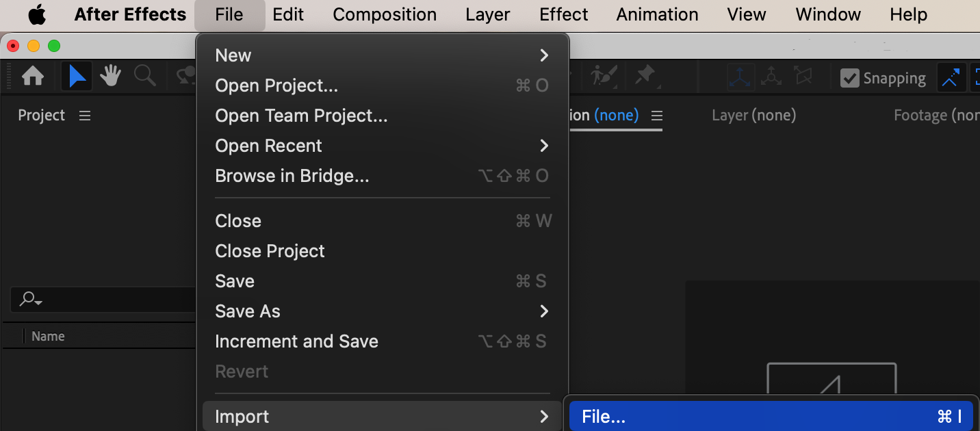Select the Roto Brush tool
Image resolution: width=980 pixels, height=431 pixels.
coord(604,77)
